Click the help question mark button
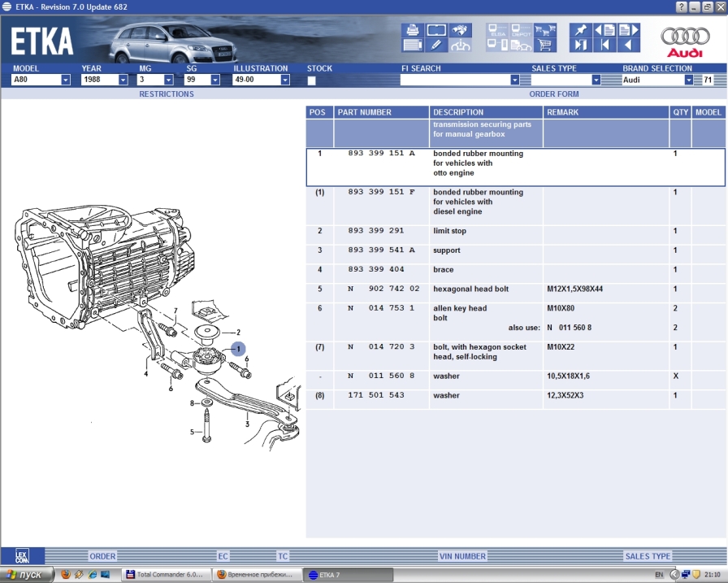 tap(681, 7)
